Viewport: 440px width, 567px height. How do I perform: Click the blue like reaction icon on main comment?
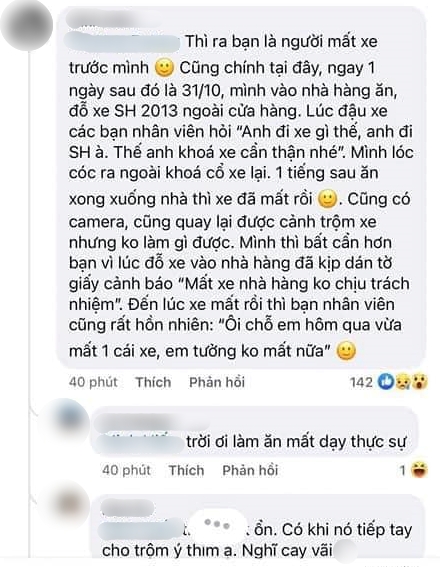click(x=386, y=381)
